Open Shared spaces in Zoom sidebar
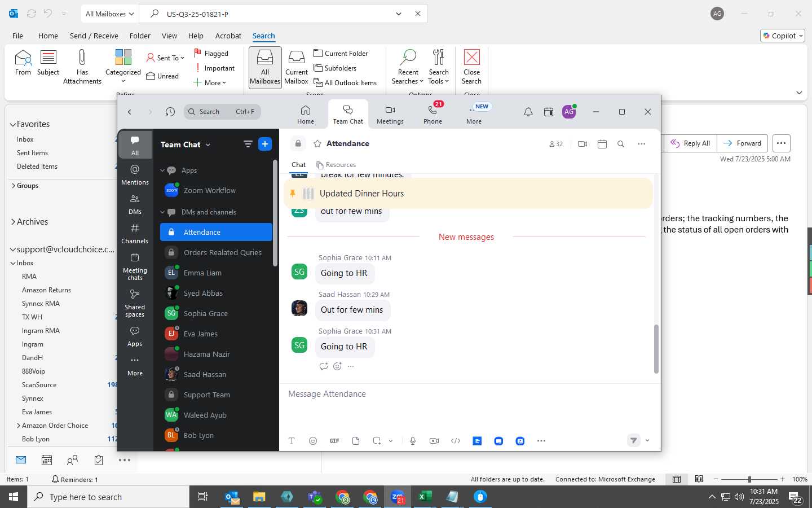 135,303
